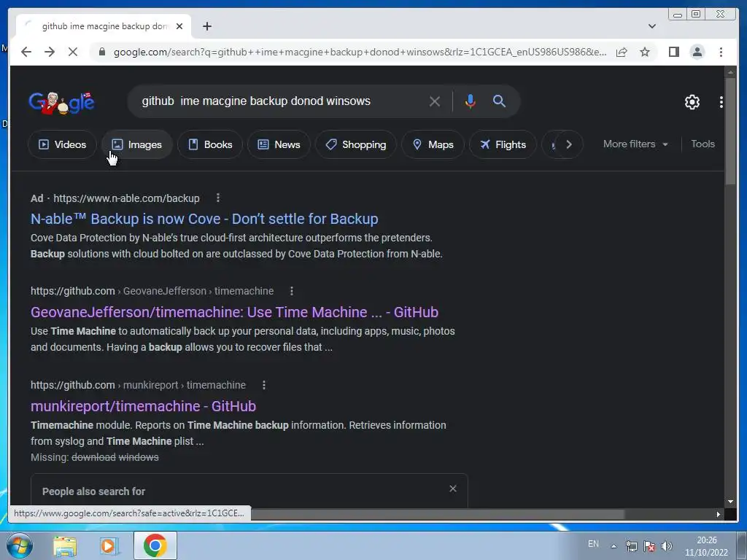
Task: Go back to the previous page
Action: pos(26,52)
